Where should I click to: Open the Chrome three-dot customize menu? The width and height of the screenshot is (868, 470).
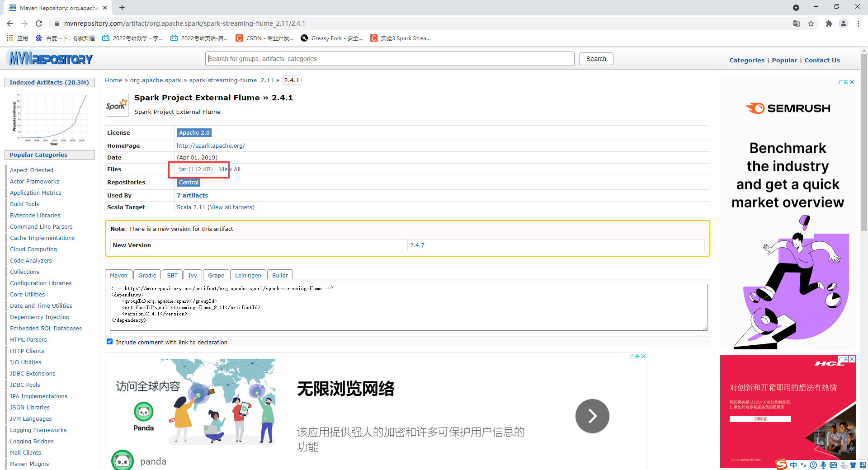[859, 23]
